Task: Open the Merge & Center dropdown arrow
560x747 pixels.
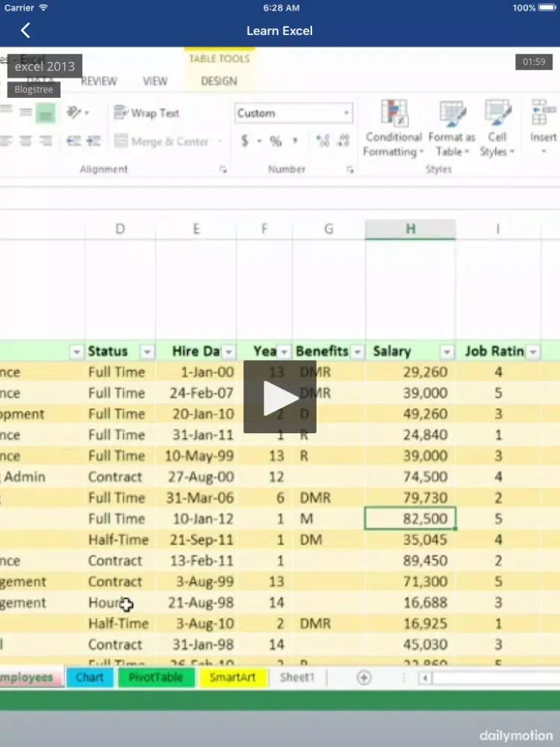Action: tap(220, 141)
